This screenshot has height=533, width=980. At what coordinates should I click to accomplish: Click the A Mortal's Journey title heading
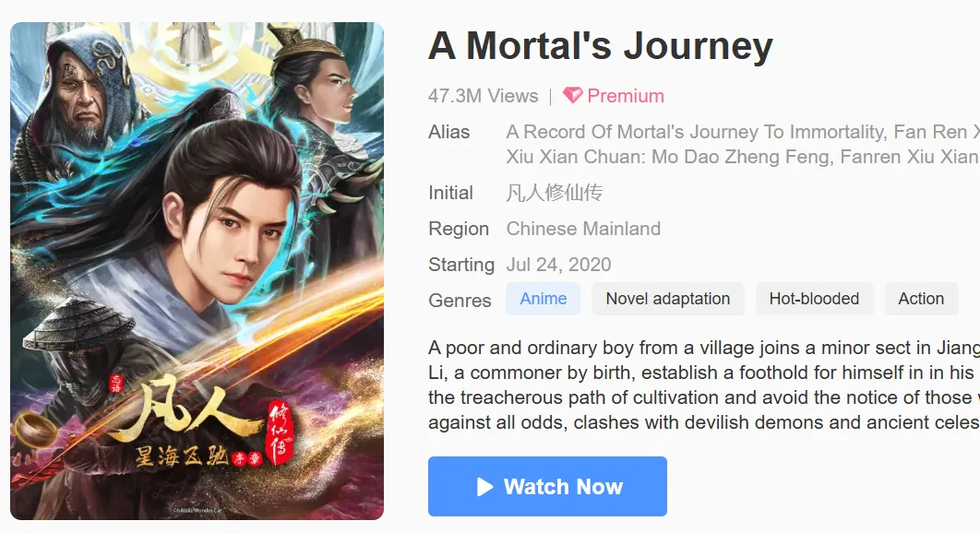click(x=601, y=46)
